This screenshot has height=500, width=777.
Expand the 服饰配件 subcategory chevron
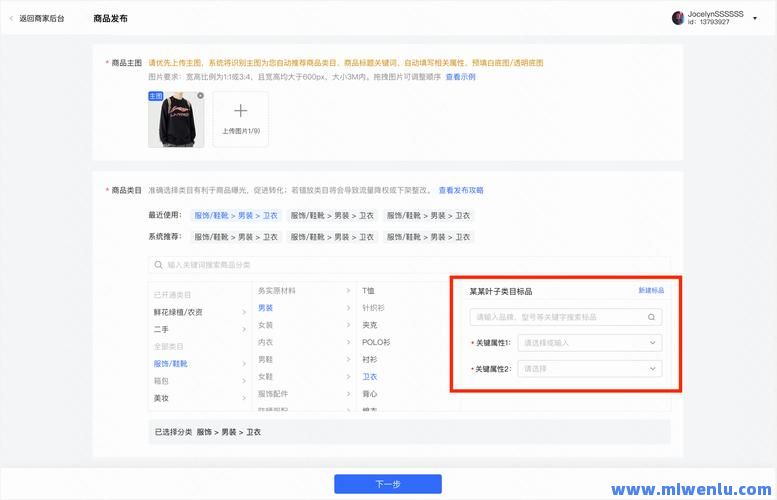click(348, 394)
